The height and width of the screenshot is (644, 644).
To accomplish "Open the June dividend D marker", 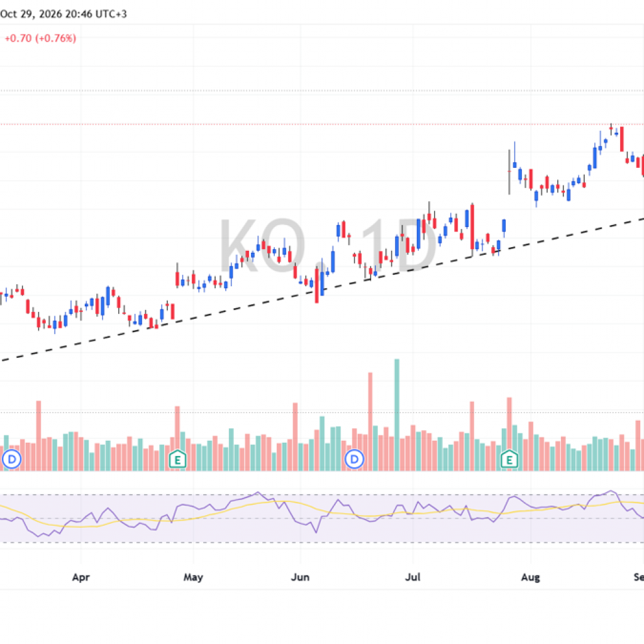I will pos(354,458).
